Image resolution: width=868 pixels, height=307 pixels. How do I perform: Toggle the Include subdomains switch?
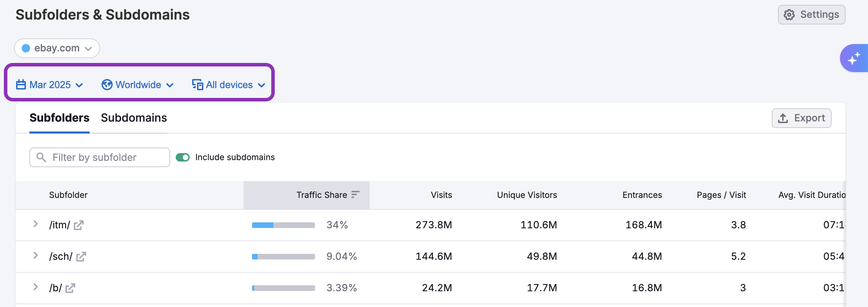(183, 157)
